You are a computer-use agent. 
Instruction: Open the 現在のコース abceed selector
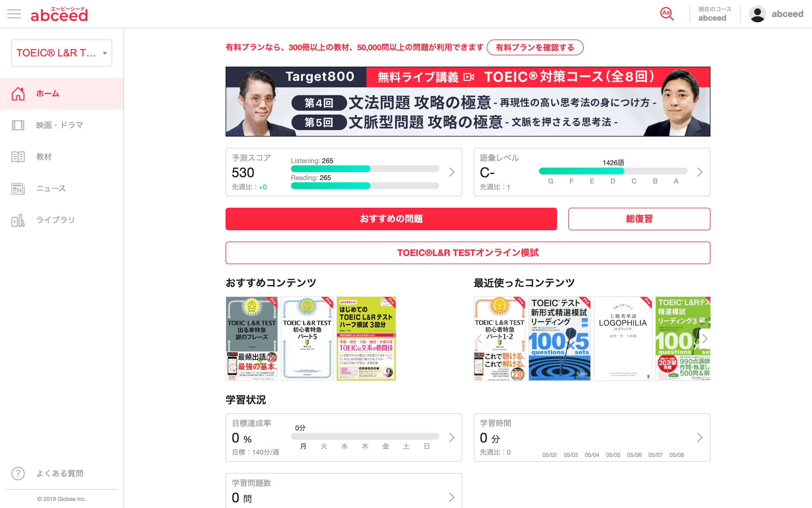715,14
